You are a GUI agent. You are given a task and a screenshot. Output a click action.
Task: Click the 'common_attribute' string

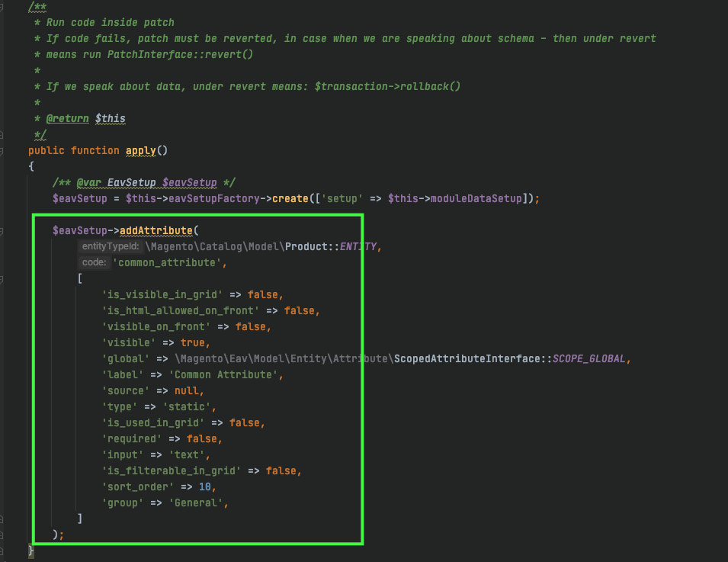167,263
